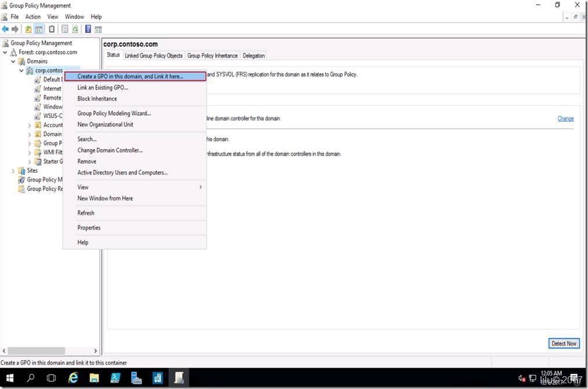Click the Default GPO link icon in tree
This screenshot has height=389, width=588.
[38, 79]
